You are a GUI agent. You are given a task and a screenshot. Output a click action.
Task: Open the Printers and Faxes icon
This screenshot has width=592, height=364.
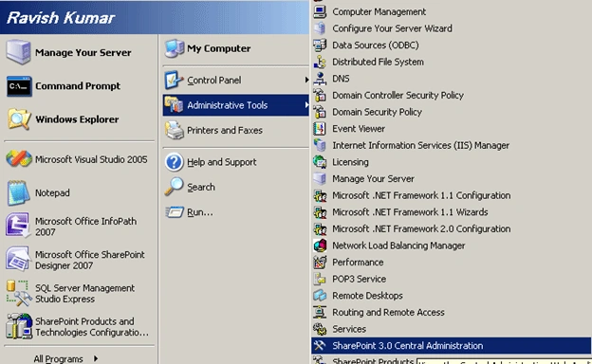[x=174, y=130]
